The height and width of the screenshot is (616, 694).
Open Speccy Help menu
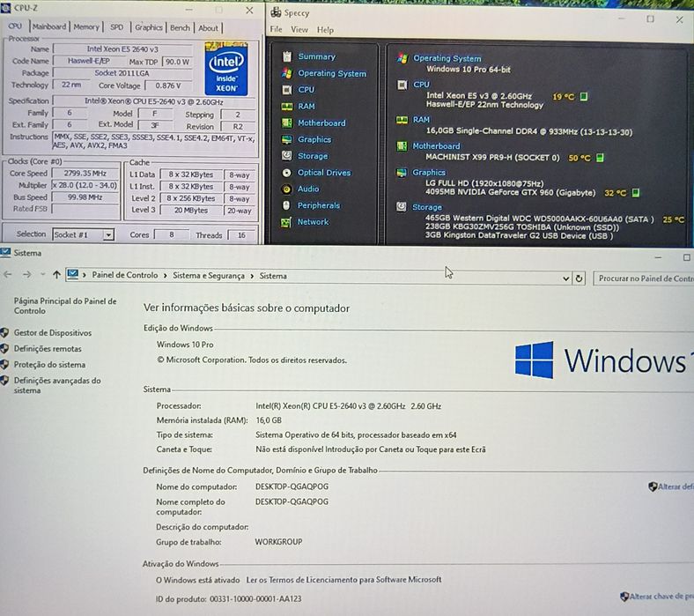tap(325, 30)
